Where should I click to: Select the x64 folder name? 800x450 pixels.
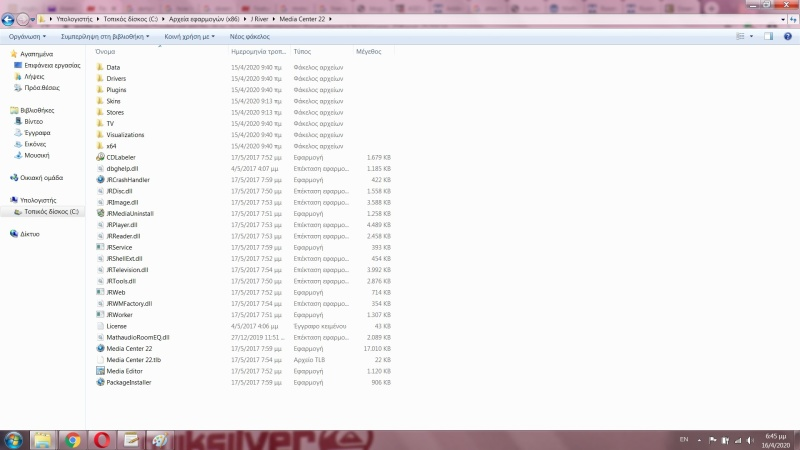pos(111,146)
